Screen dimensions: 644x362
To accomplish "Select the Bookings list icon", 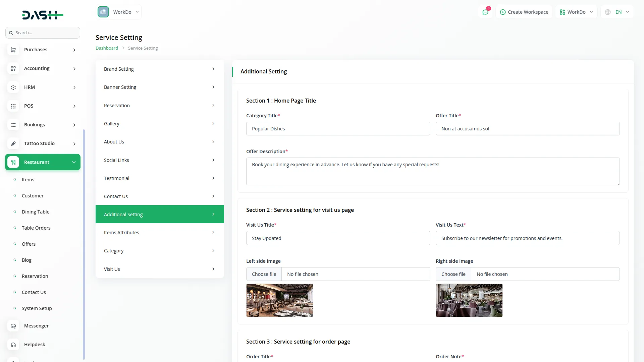I will (x=13, y=125).
